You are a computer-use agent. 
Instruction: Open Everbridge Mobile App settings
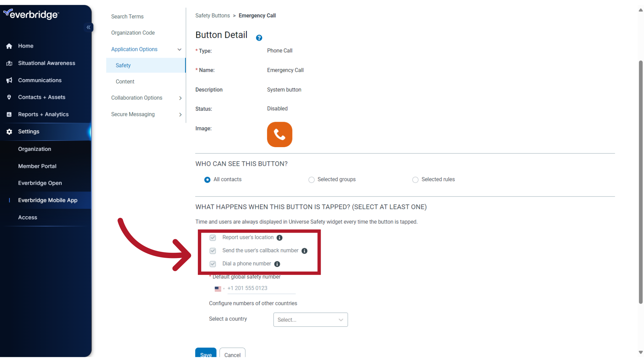pos(47,200)
